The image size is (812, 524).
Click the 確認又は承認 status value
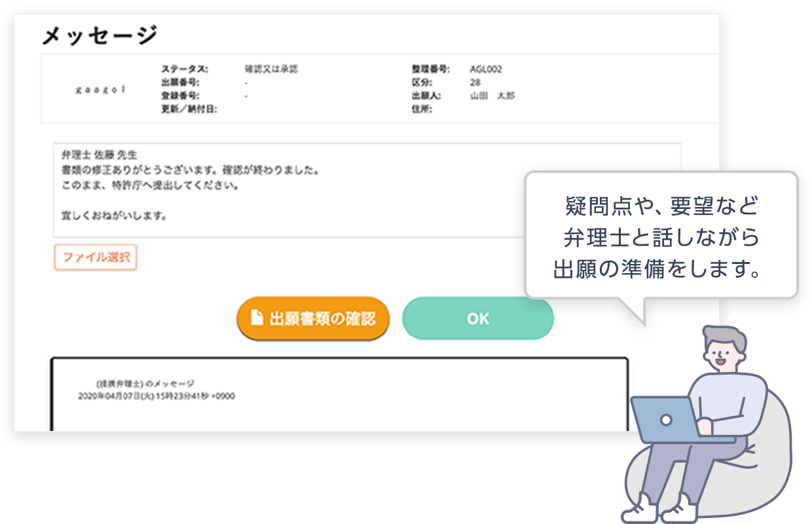pyautogui.click(x=270, y=69)
